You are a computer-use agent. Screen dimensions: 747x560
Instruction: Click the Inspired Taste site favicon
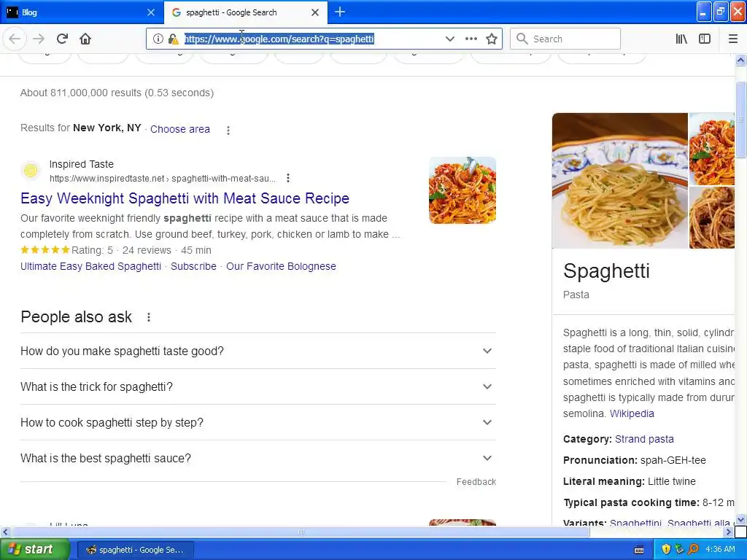pyautogui.click(x=31, y=171)
